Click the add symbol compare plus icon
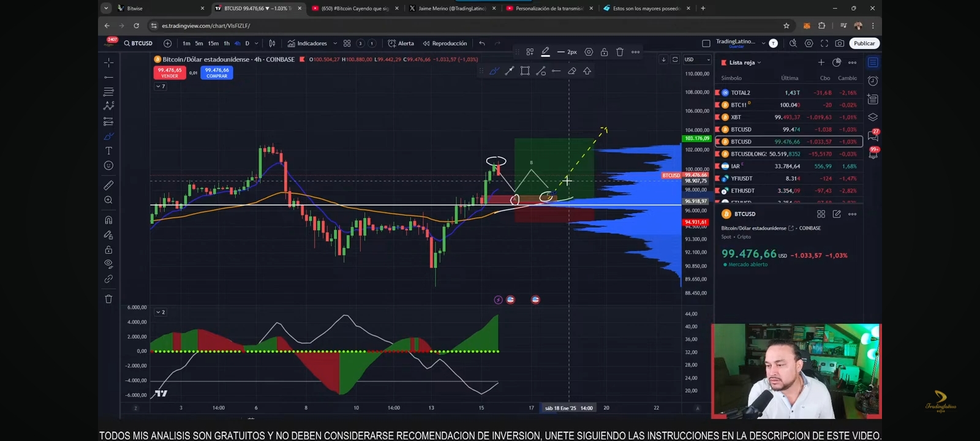Screen dimensions: 980x441 coord(167,43)
